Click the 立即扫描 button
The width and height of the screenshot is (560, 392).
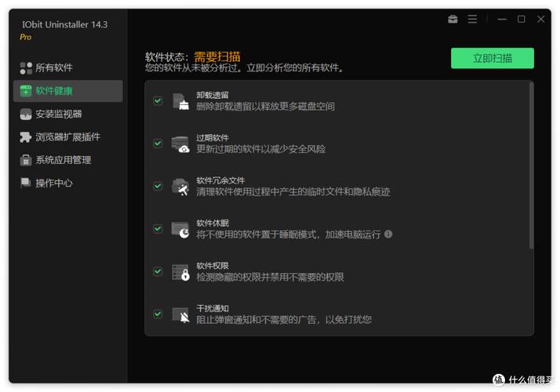(492, 58)
